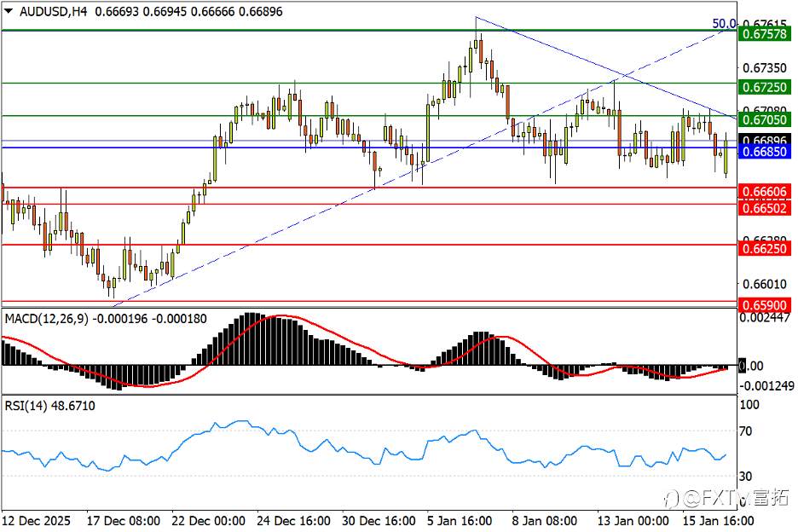Click the AUDUSD,H4 symbol title

pyautogui.click(x=53, y=11)
